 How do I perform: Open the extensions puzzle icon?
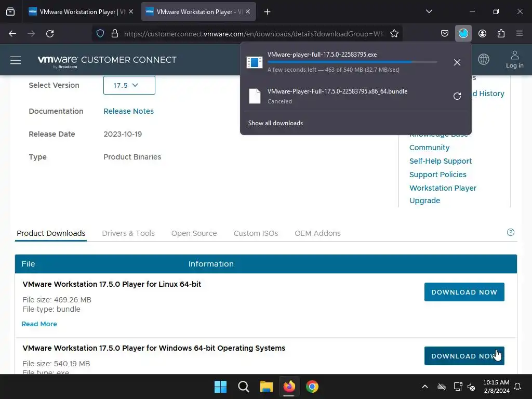tap(501, 34)
